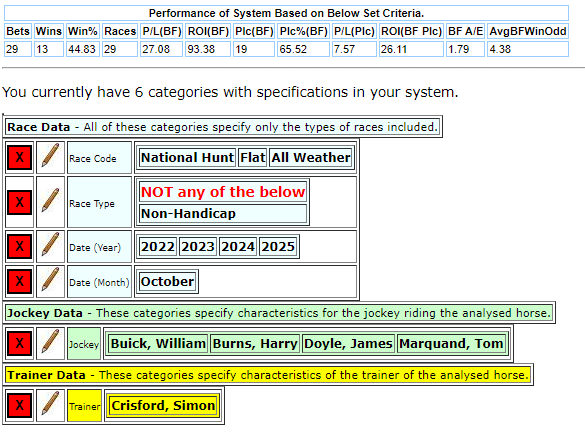Click the '6 categories with specifications' sentence
The height and width of the screenshot is (448, 585).
[x=230, y=92]
